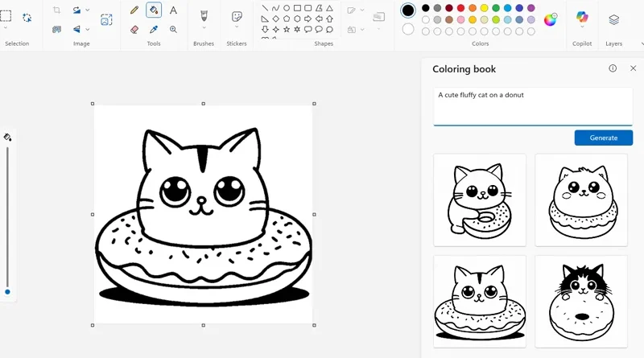
Task: Pick the Hexagon shape
Action: pyautogui.click(x=297, y=19)
